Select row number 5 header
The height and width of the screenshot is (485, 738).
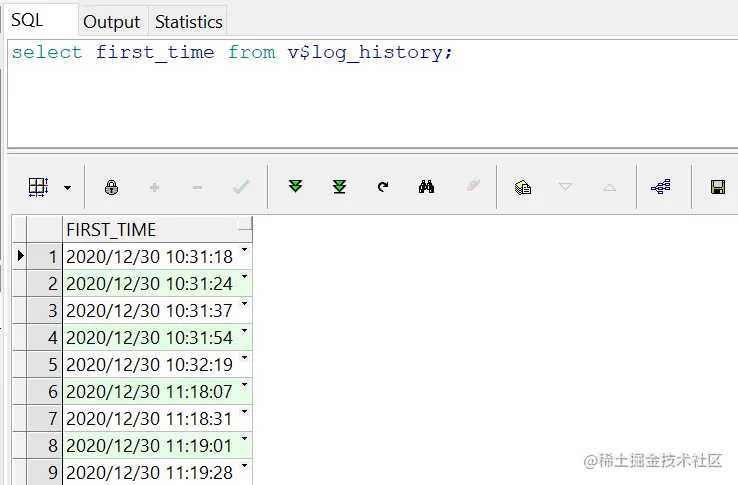click(44, 364)
